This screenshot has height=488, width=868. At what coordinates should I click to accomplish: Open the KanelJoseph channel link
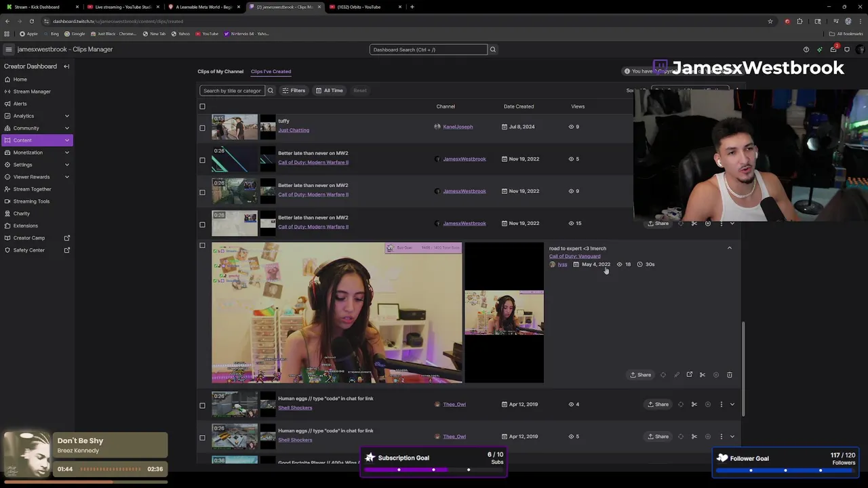[458, 127]
